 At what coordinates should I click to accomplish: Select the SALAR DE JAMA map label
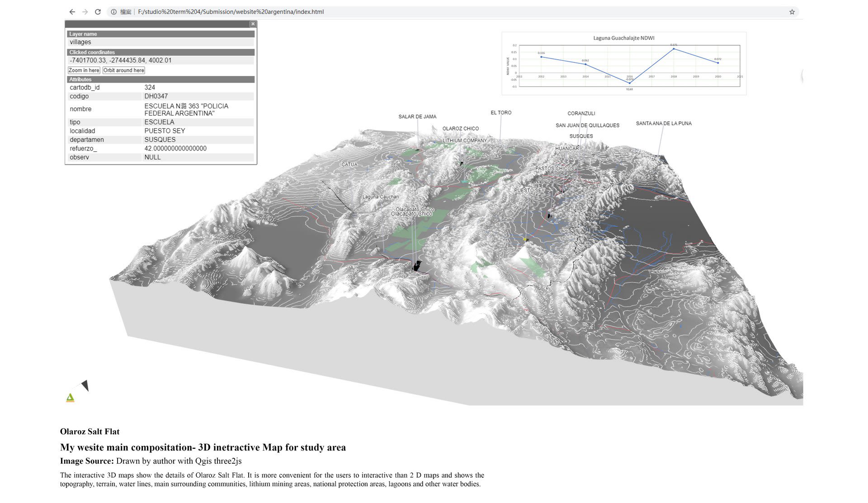417,117
